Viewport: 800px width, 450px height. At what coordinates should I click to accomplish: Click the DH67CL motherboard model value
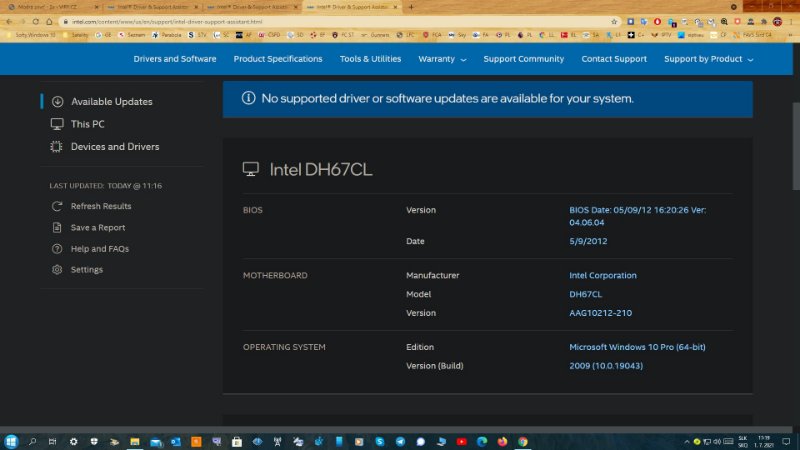(585, 294)
